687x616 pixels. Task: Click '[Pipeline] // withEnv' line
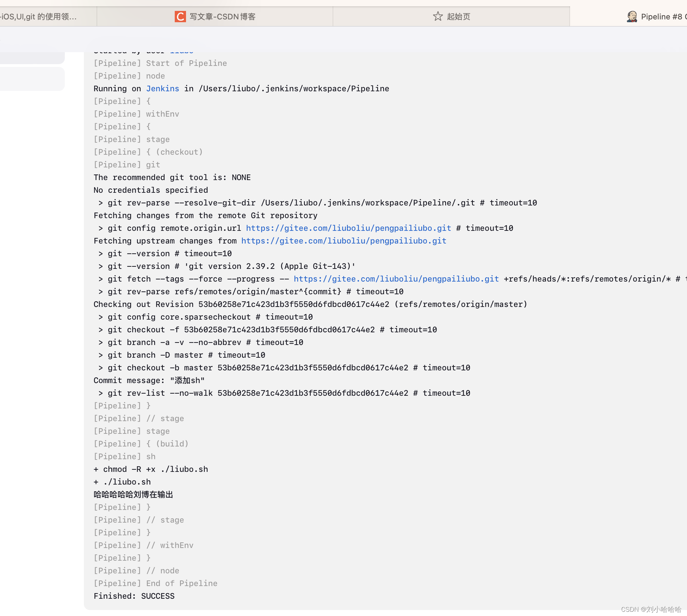(x=143, y=546)
